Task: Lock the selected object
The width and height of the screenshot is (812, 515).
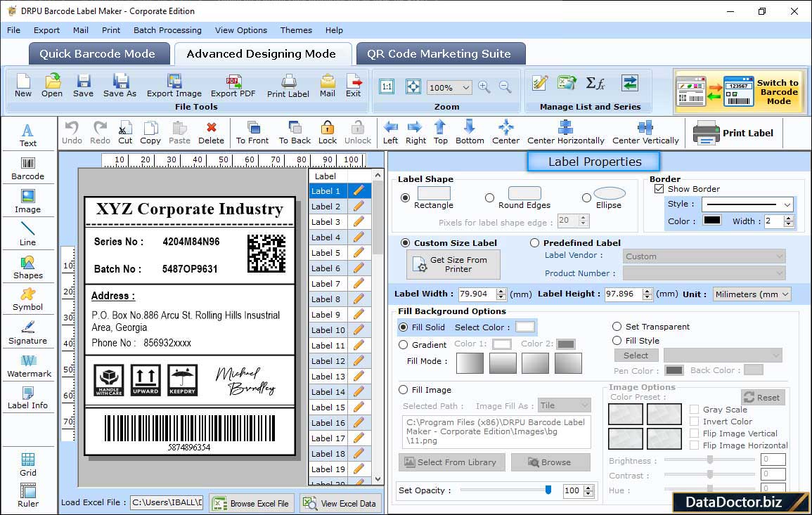Action: point(328,133)
